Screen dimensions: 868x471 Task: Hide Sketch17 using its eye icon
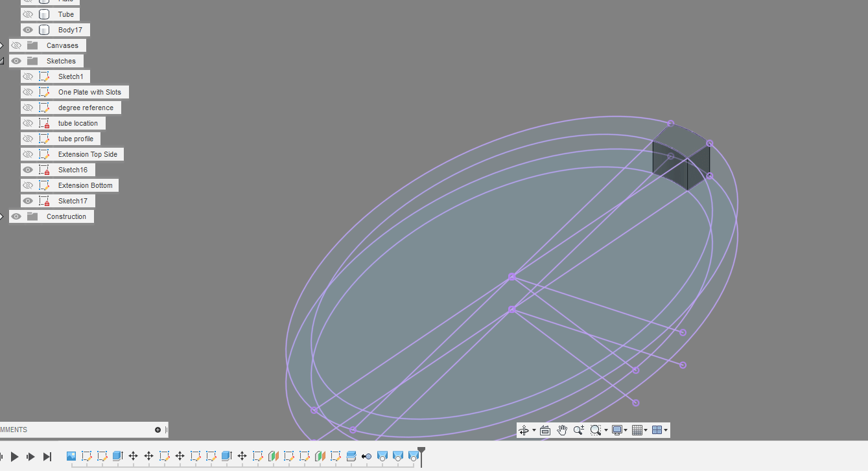[x=28, y=201]
